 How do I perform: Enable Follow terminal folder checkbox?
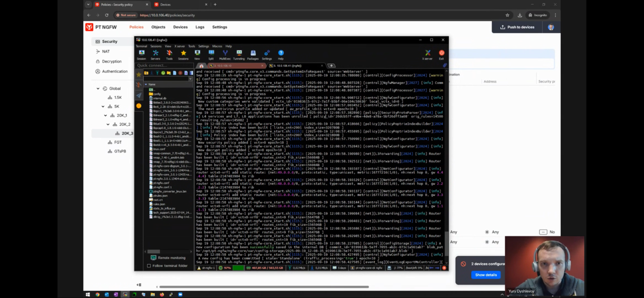[x=149, y=266]
